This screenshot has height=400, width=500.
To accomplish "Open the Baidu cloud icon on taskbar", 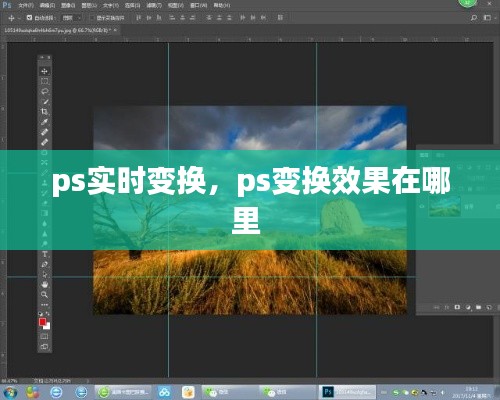I will point(164,392).
